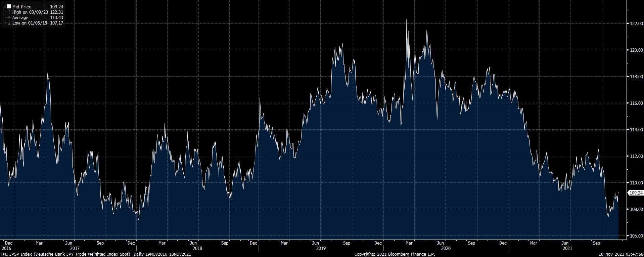Image resolution: width=644 pixels, height=257 pixels.
Task: Click the 2021 year label on time axis
Action: (x=567, y=248)
